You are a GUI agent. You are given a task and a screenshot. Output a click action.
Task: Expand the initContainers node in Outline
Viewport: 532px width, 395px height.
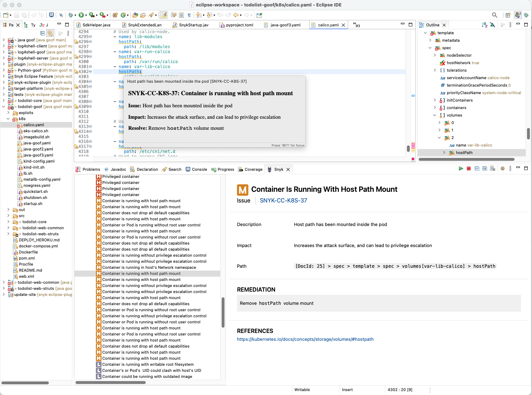(x=435, y=100)
